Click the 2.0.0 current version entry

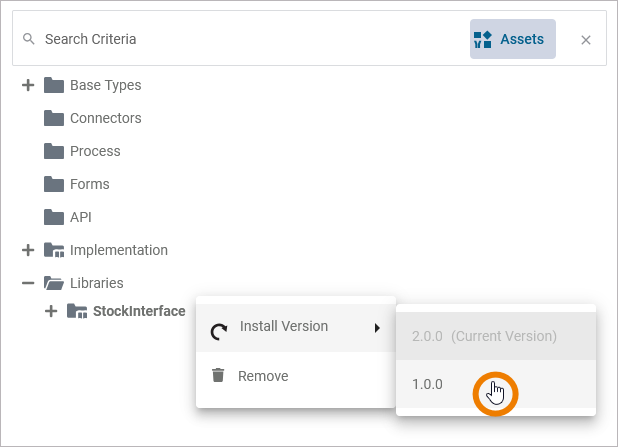tap(484, 336)
